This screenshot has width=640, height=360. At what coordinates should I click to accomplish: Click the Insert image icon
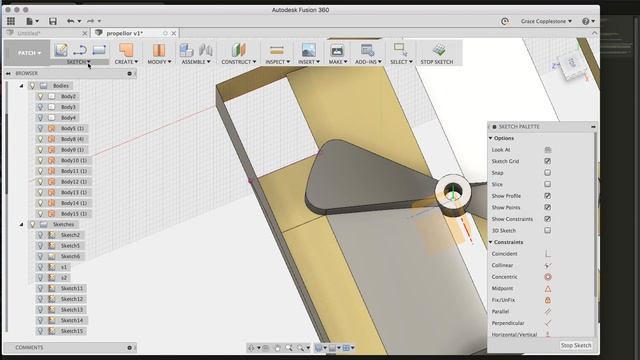[x=309, y=50]
